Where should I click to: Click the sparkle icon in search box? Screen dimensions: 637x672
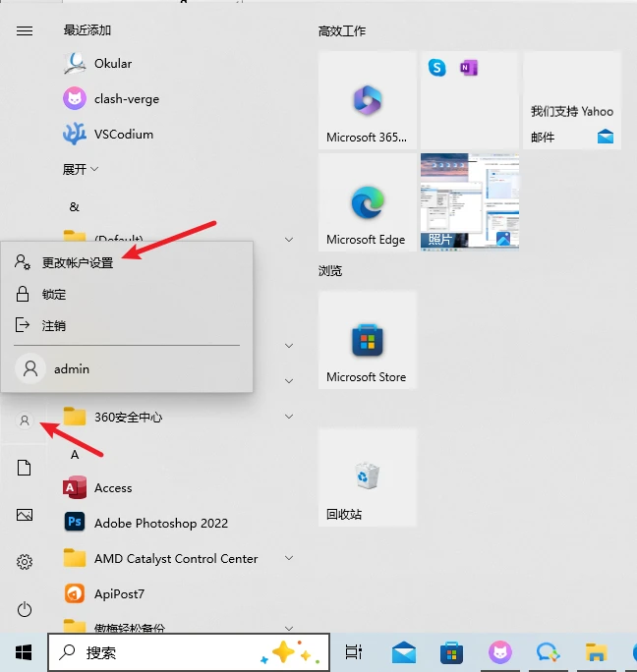click(x=290, y=652)
